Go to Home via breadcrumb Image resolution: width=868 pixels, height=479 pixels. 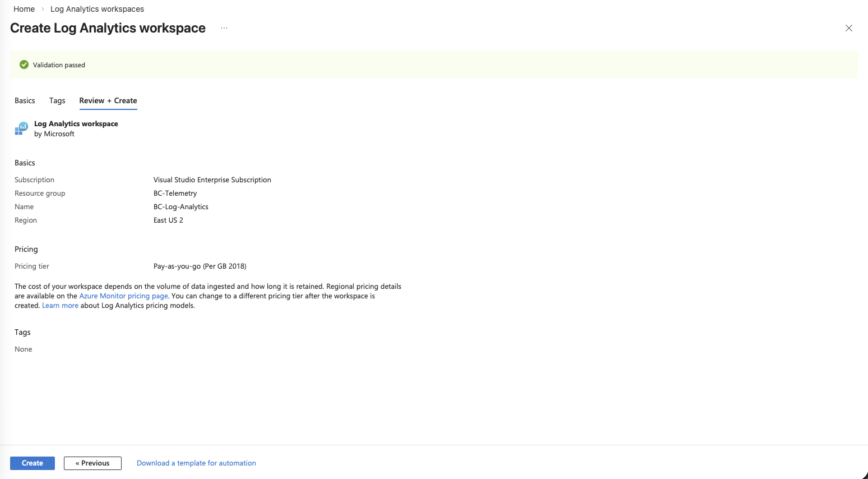pyautogui.click(x=24, y=9)
